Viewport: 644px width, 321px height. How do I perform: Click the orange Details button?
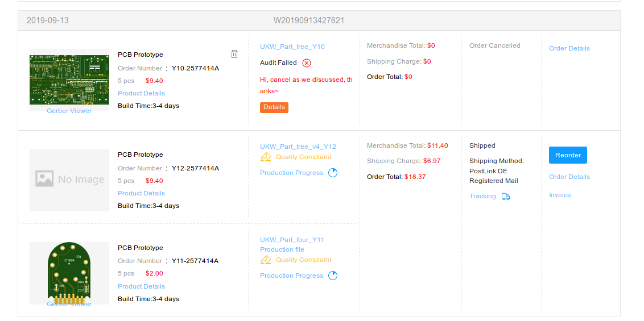click(x=274, y=107)
